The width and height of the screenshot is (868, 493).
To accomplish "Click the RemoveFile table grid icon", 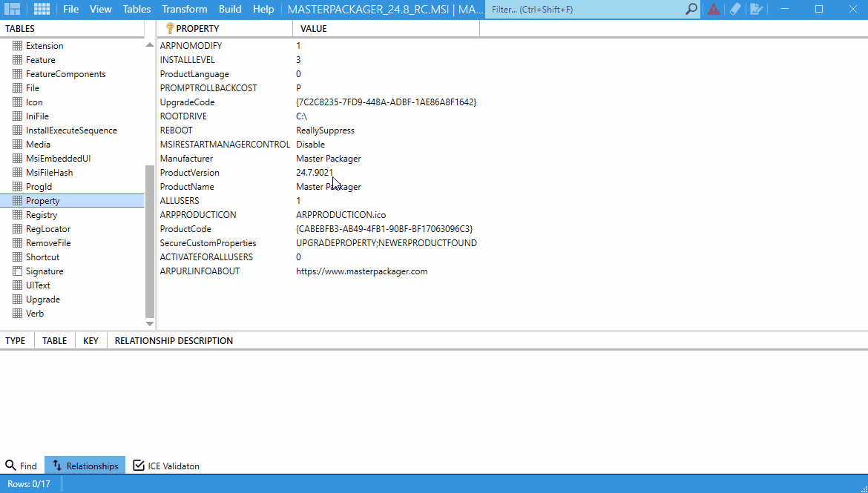I will point(17,243).
